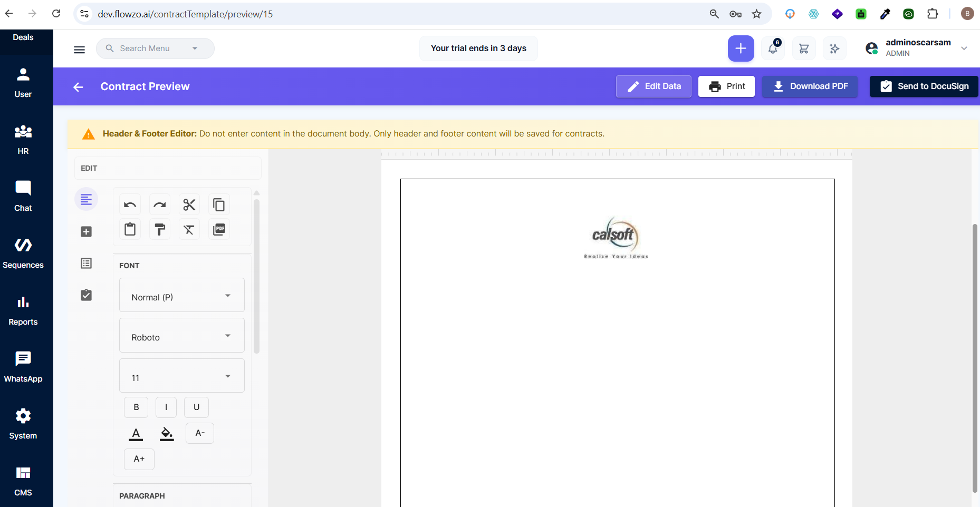Click the Print button
980x507 pixels.
click(726, 86)
